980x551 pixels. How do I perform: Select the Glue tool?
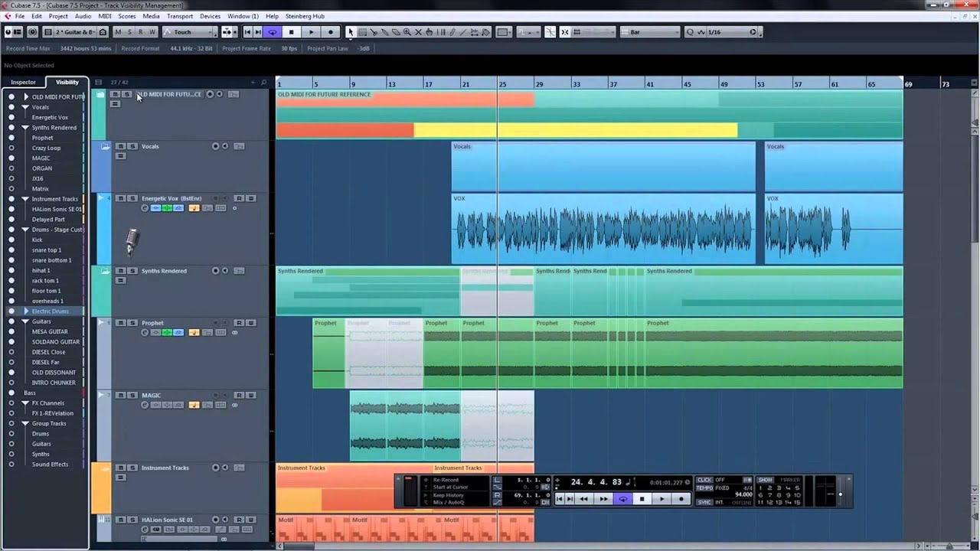tap(385, 32)
